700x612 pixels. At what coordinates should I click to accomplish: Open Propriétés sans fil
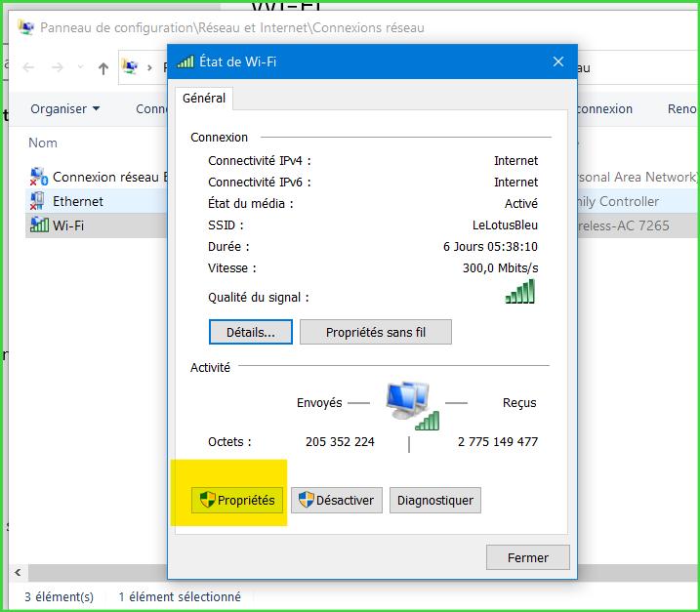tap(375, 332)
